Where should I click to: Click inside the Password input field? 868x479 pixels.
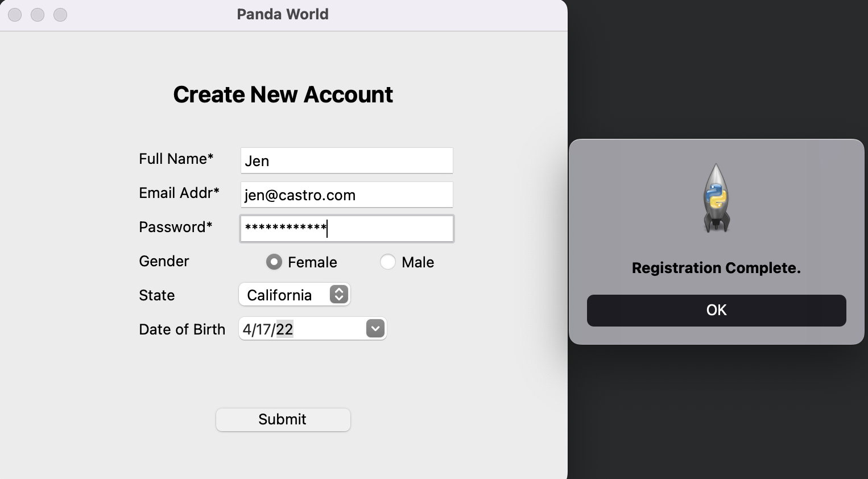pos(346,229)
